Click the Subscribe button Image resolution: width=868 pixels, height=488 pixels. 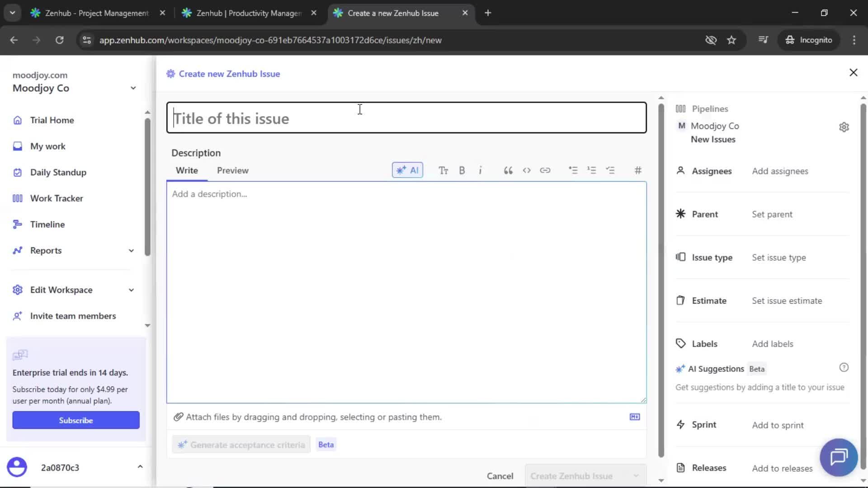[75, 420]
